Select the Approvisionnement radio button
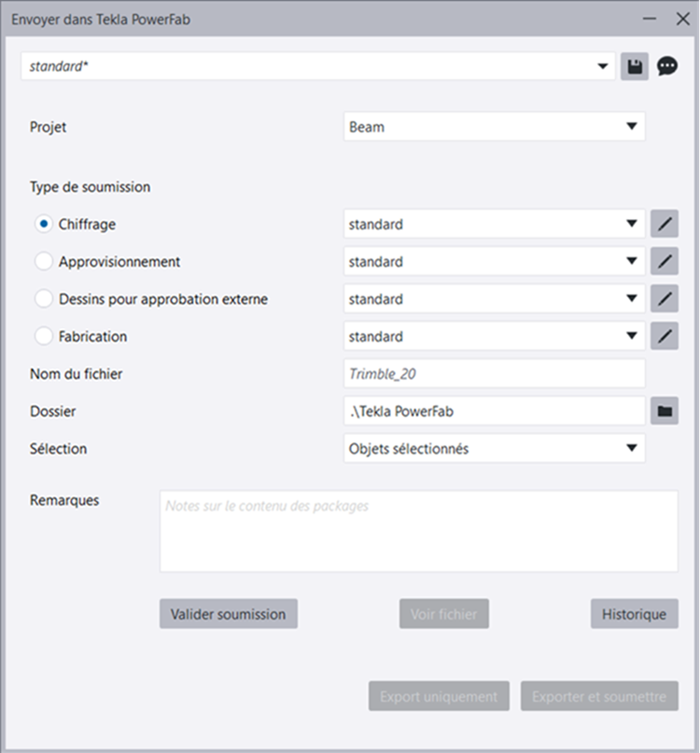The image size is (700, 753). click(44, 262)
